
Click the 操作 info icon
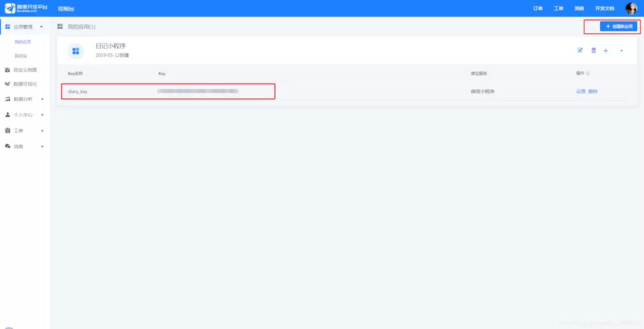point(588,74)
